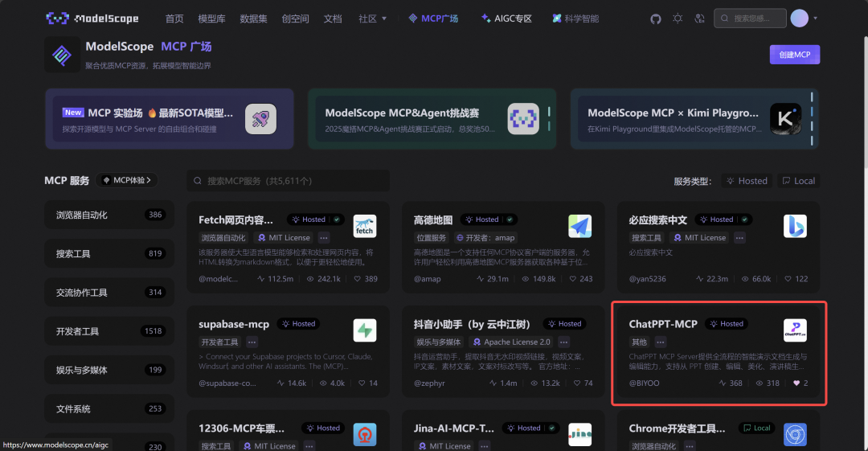Click the page vertical scrollbar
This screenshot has width=868, height=451.
click(x=866, y=102)
